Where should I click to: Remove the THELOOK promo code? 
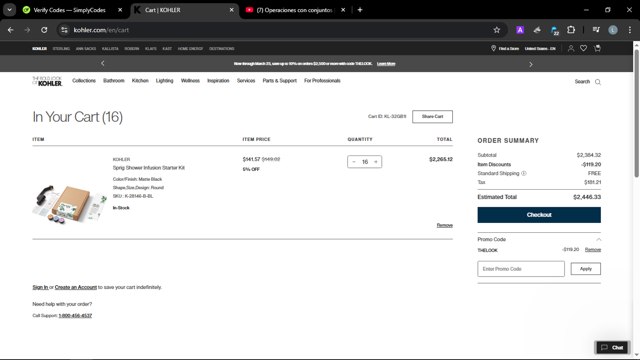(x=593, y=250)
